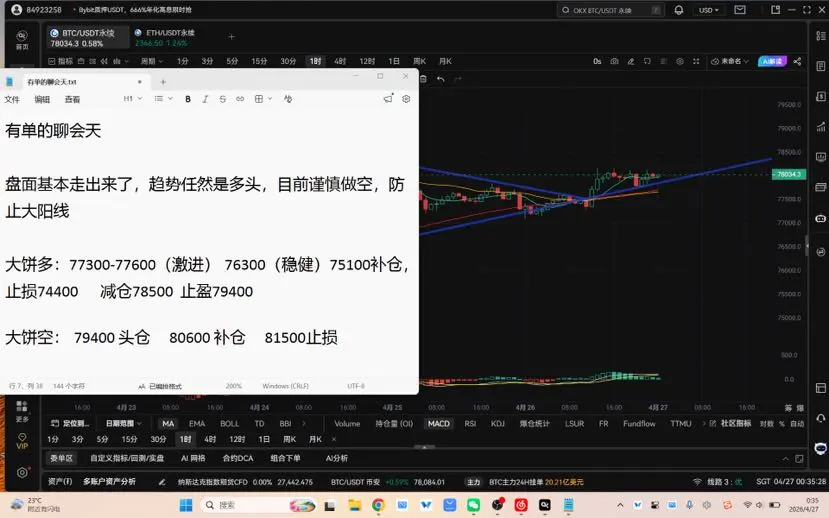Select the 15分 timeframe in top bar
Image resolution: width=829 pixels, height=518 pixels.
[259, 61]
